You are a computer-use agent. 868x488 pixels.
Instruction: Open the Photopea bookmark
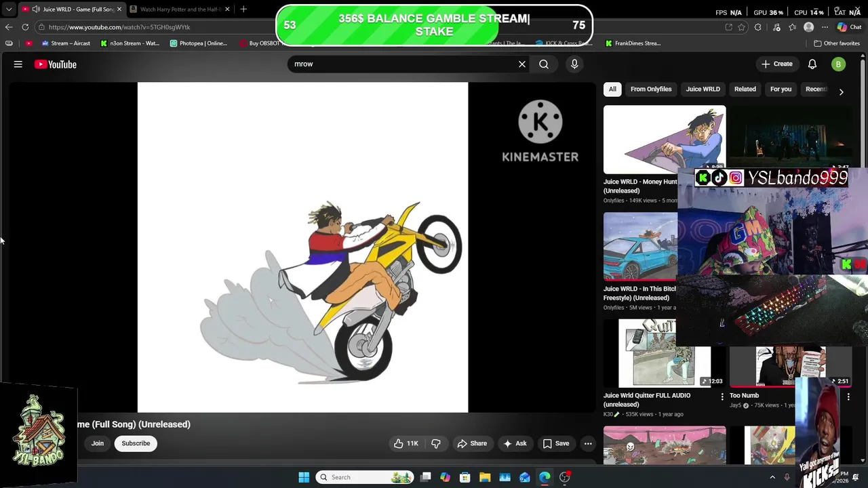(199, 43)
